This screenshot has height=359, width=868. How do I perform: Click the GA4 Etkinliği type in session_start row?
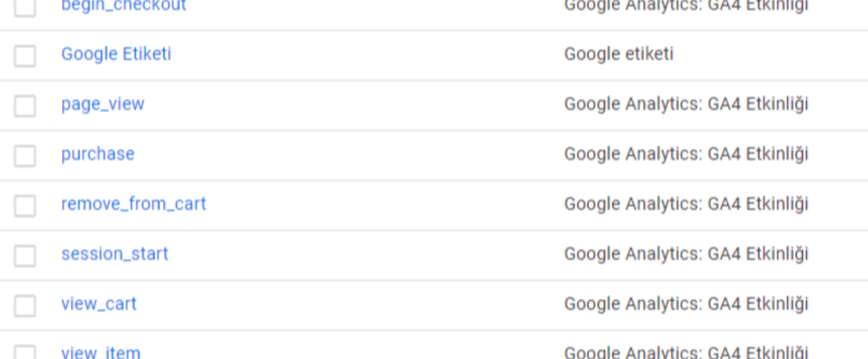pyautogui.click(x=686, y=254)
